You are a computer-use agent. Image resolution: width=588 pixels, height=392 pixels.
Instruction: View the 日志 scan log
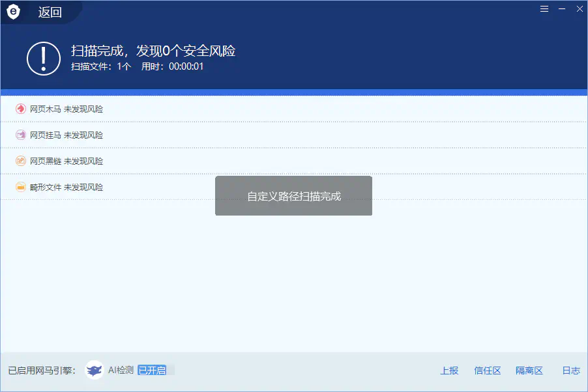pyautogui.click(x=570, y=370)
